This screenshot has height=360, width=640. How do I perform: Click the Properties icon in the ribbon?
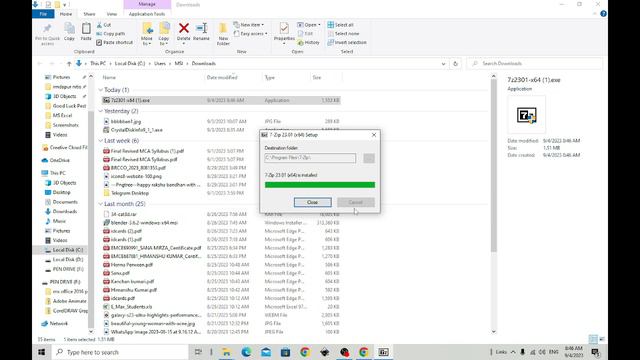point(284,29)
